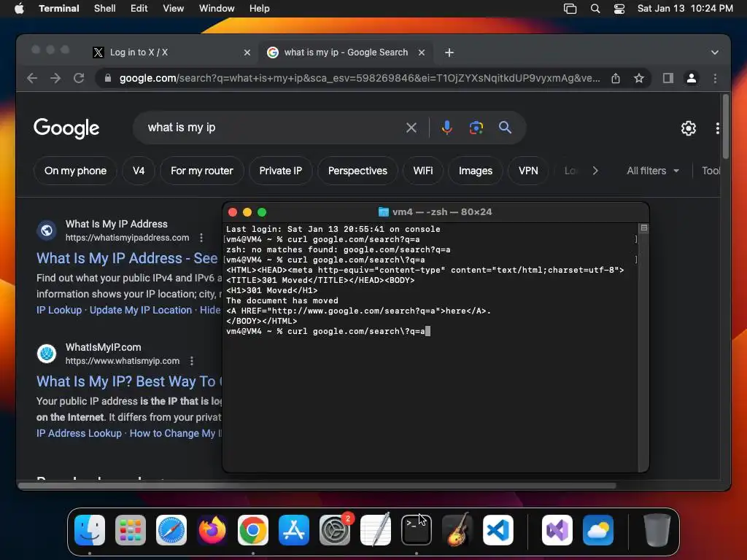Close the what is my ip tab
Viewport: 747px width, 560px height.
click(x=421, y=52)
